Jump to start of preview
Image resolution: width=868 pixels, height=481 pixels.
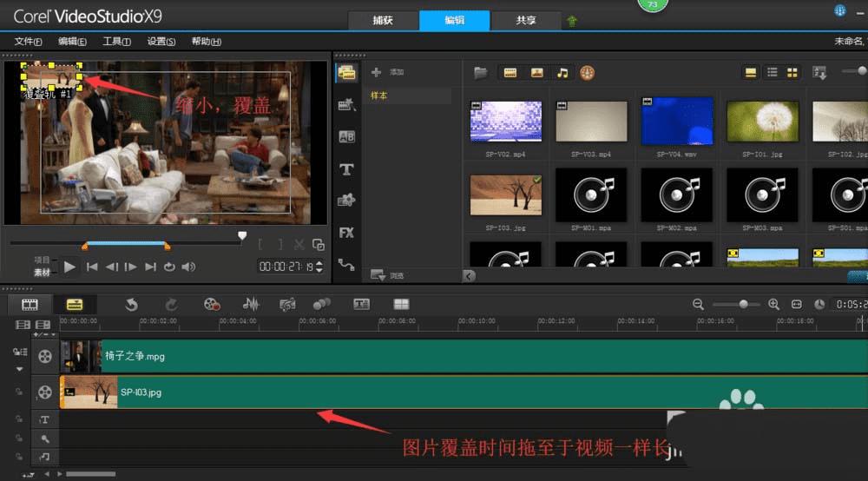(x=93, y=267)
